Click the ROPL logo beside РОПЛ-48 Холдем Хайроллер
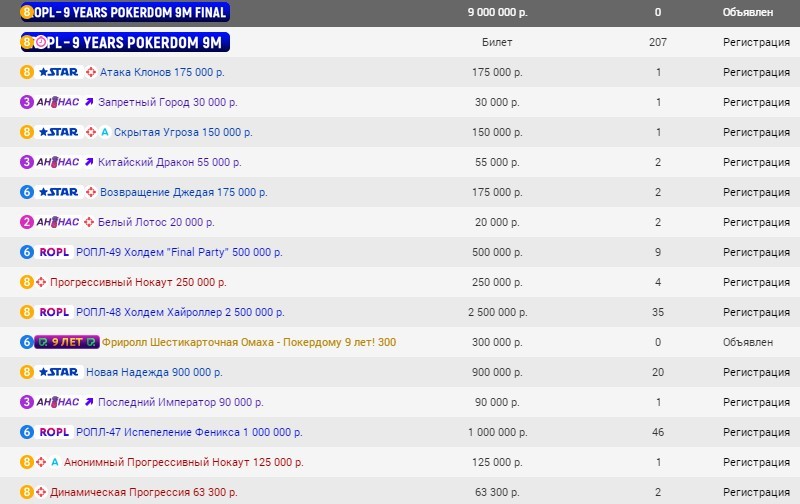This screenshot has width=800, height=504. tap(54, 312)
